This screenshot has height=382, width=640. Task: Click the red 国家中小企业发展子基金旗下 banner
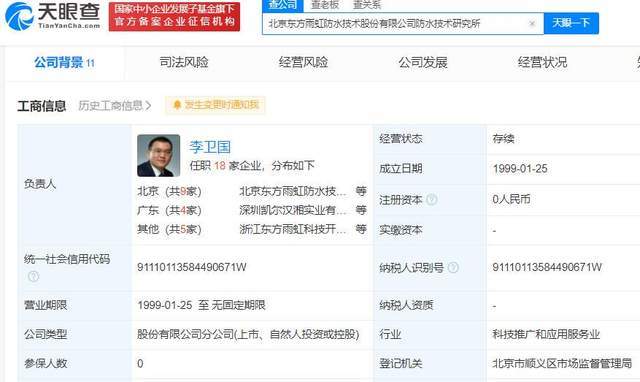tap(174, 16)
